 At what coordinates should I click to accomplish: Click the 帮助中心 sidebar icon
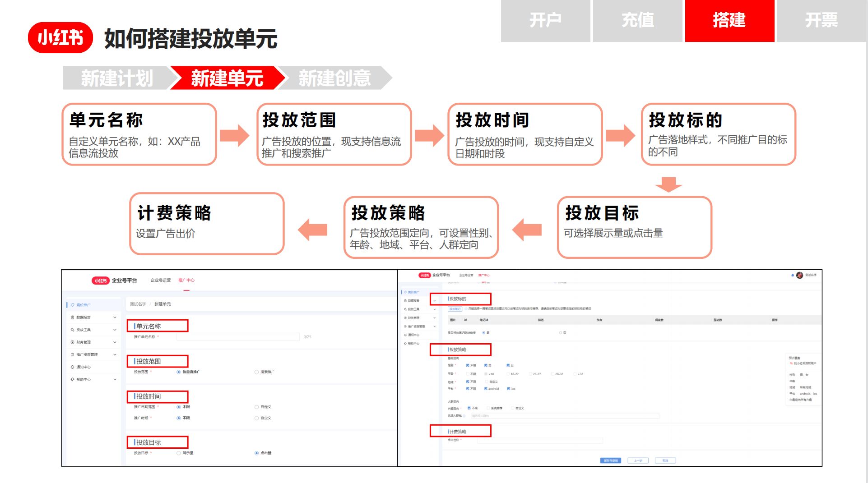coord(73,379)
